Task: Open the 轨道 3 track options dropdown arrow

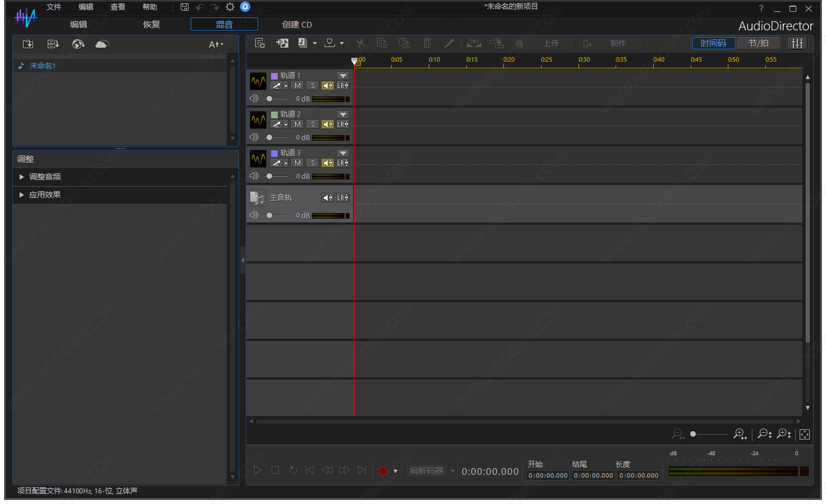Action: (x=343, y=153)
